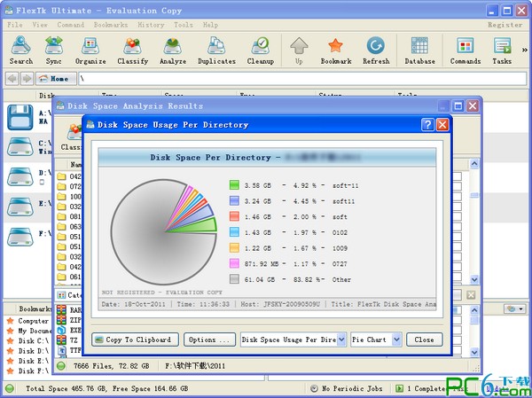Click gray swatch for Other
This screenshot has width=532, height=398.
[x=234, y=279]
